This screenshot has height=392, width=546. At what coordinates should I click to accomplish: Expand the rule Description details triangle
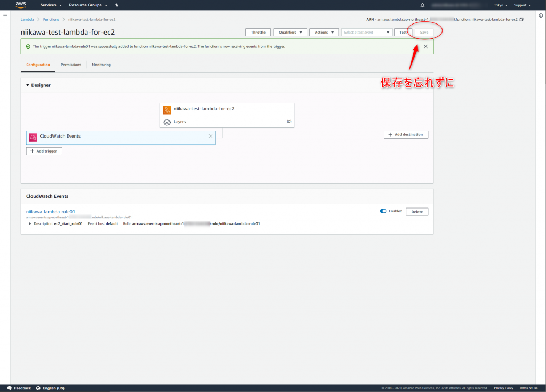click(30, 223)
